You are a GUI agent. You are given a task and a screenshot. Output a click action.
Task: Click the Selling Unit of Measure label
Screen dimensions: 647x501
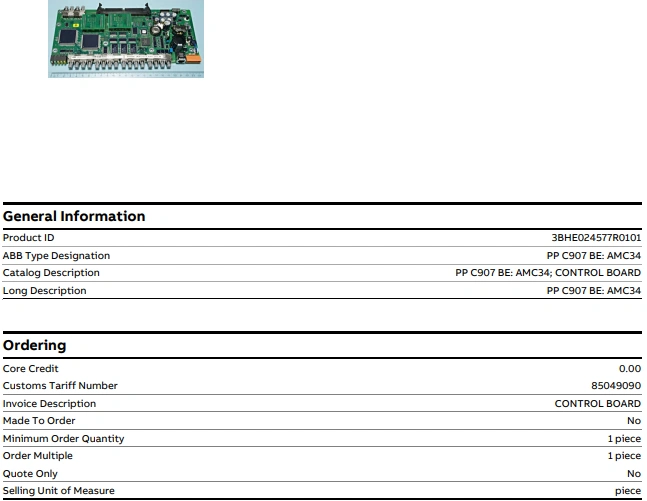point(58,491)
